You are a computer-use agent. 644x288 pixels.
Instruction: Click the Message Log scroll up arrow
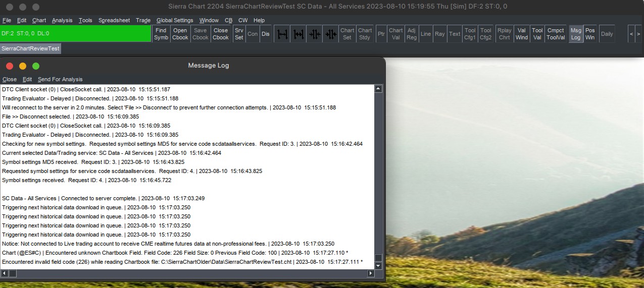(x=378, y=89)
